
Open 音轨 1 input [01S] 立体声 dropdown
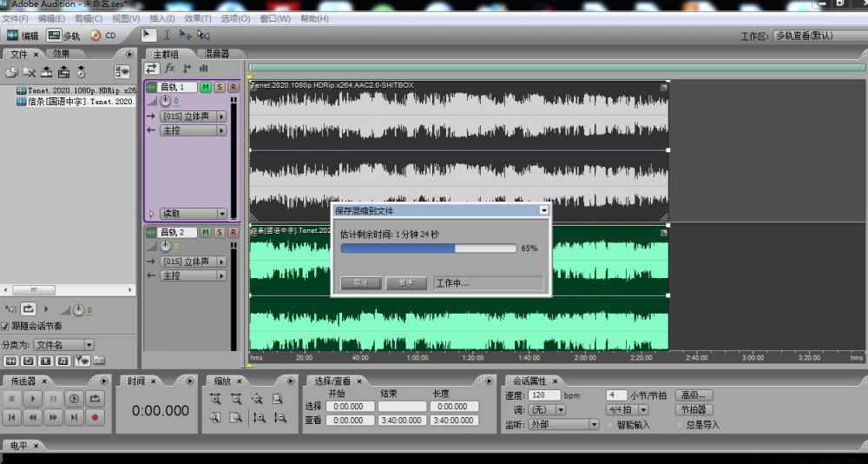[194, 116]
